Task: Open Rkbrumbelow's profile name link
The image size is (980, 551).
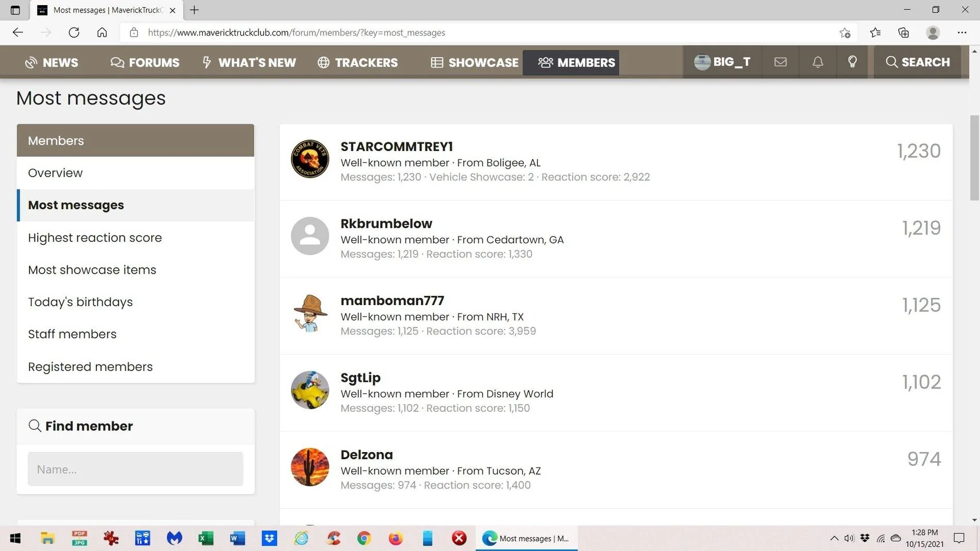Action: coord(386,224)
